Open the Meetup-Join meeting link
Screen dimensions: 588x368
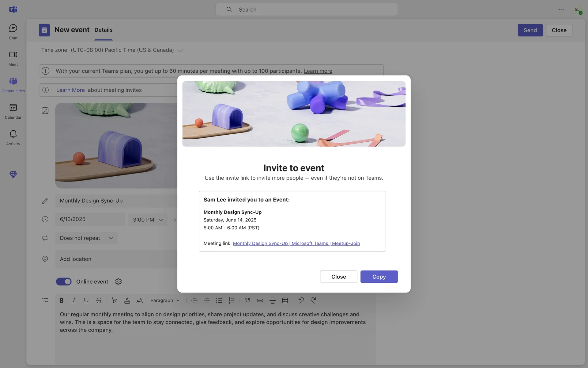coord(296,243)
